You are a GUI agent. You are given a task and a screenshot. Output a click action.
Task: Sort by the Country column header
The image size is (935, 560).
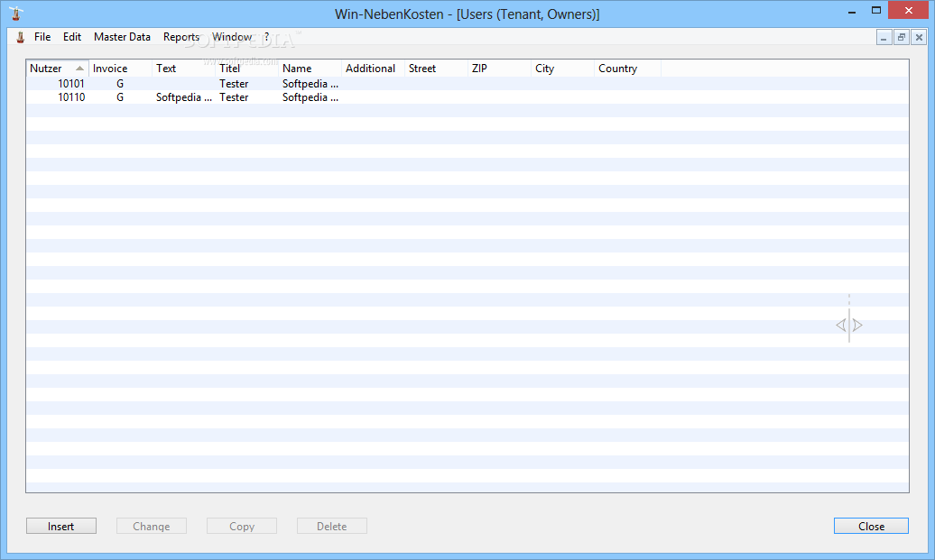[x=627, y=69]
